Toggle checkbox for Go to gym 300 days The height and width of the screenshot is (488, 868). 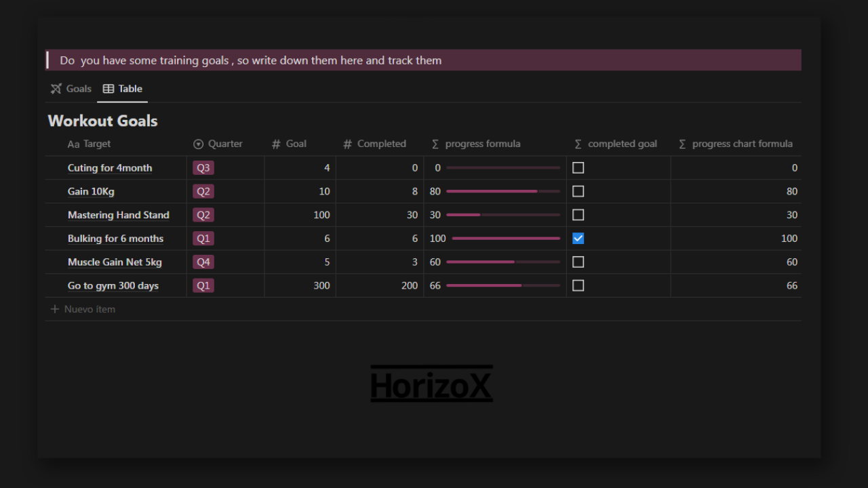(x=578, y=285)
